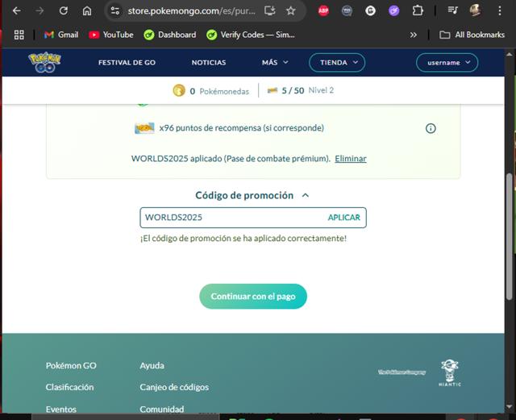Open Canjeo de códigos footer link

174,387
